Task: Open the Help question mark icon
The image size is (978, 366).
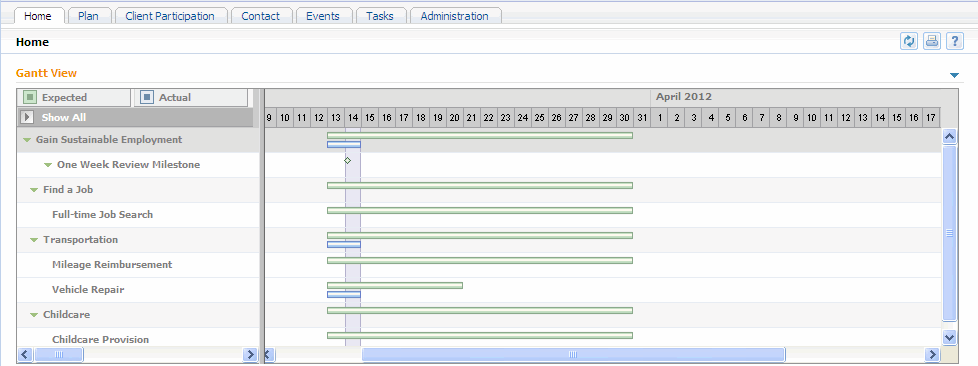Action: (x=955, y=41)
